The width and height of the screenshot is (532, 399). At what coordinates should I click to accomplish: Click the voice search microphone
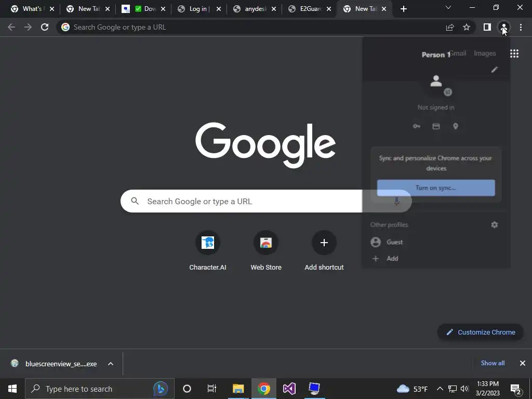(396, 201)
